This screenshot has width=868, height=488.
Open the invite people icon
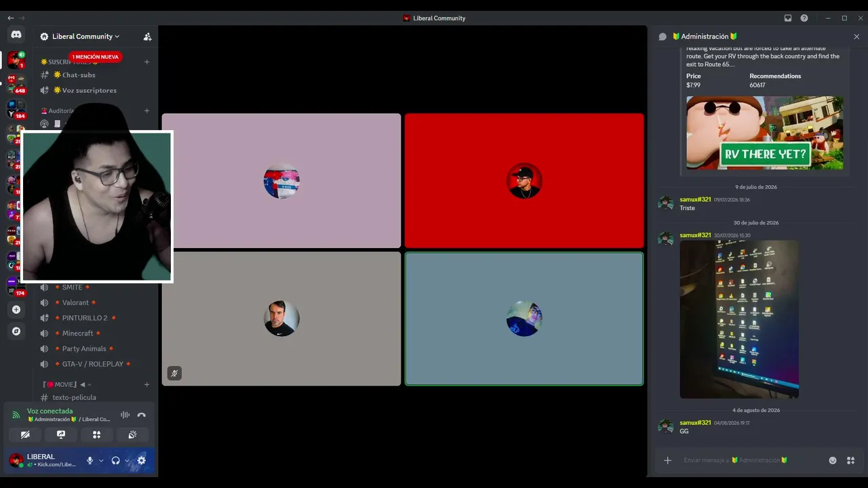pyautogui.click(x=147, y=37)
